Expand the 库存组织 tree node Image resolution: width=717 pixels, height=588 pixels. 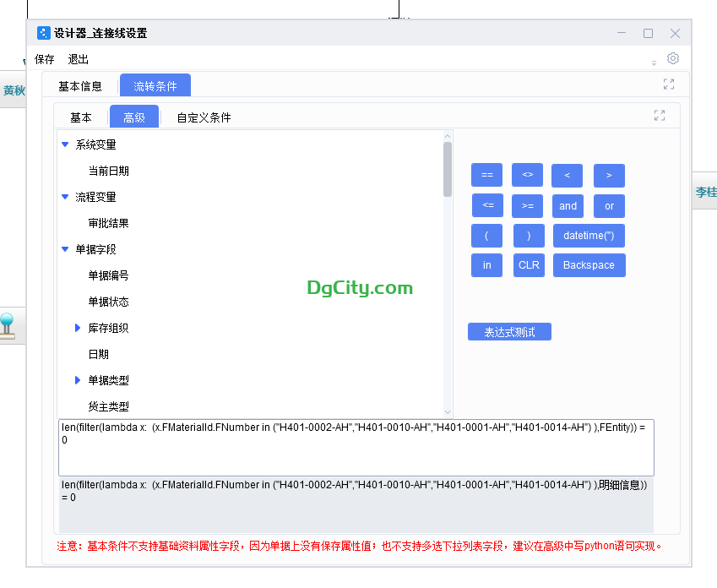(78, 328)
